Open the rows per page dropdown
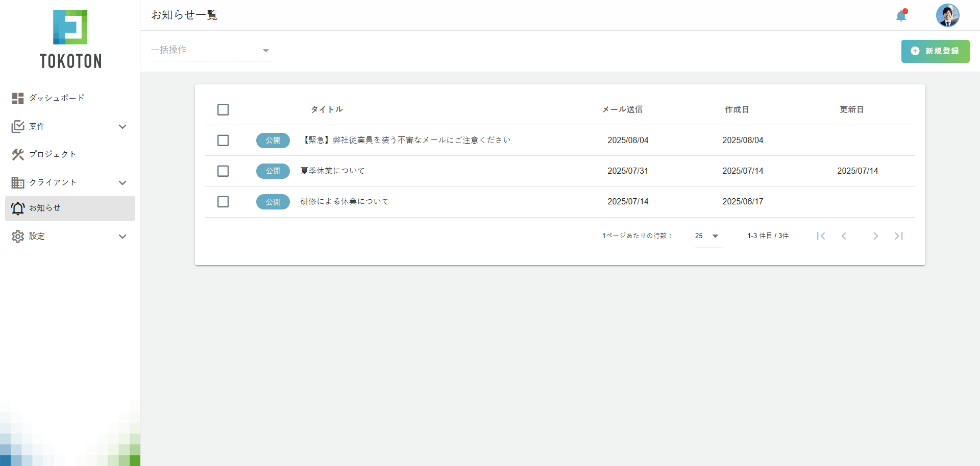Screen dimensions: 980x466 click(x=708, y=236)
